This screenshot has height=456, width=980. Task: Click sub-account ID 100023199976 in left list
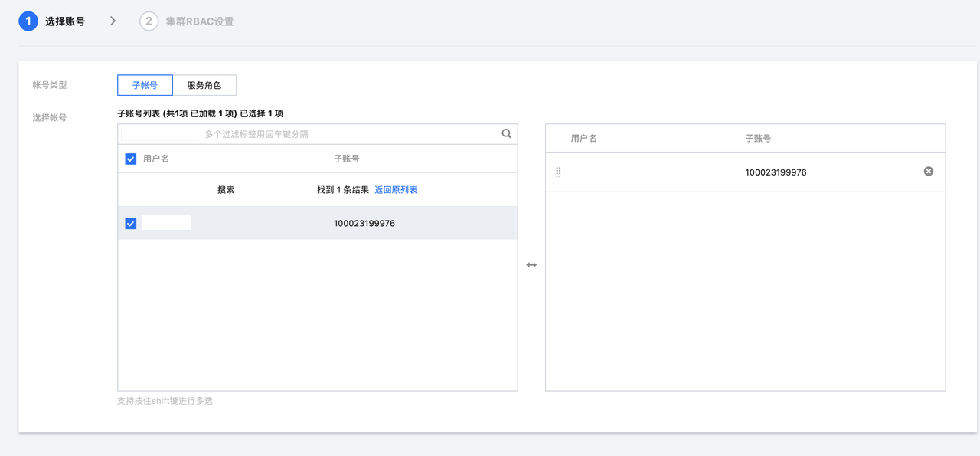[x=364, y=224]
